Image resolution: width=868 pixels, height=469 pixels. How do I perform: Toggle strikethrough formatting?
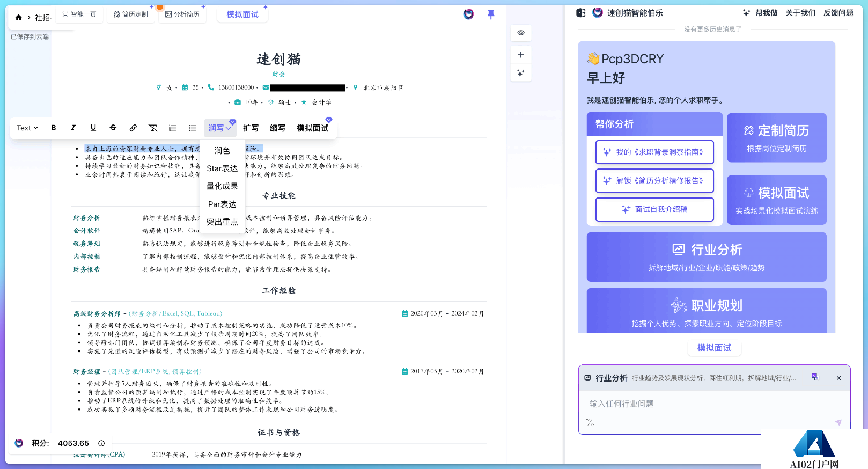[113, 128]
